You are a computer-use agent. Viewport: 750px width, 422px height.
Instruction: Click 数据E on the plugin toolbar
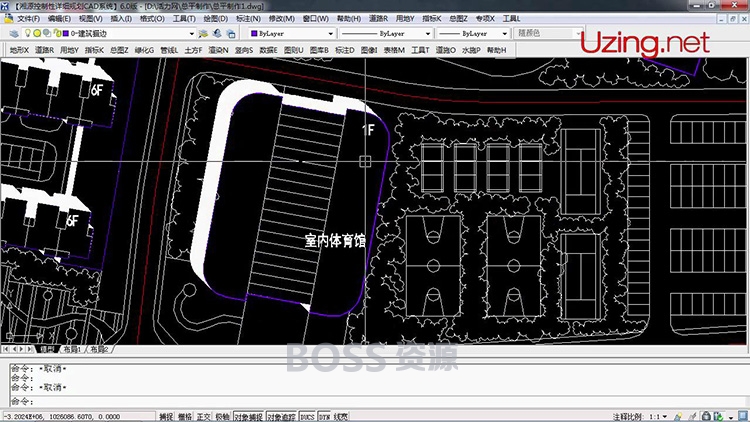(x=268, y=50)
